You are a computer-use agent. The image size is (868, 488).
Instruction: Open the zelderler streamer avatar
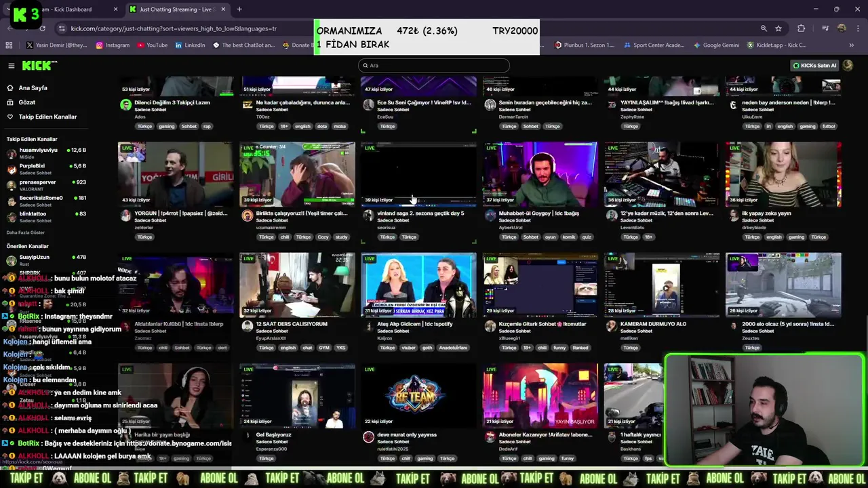coord(125,216)
